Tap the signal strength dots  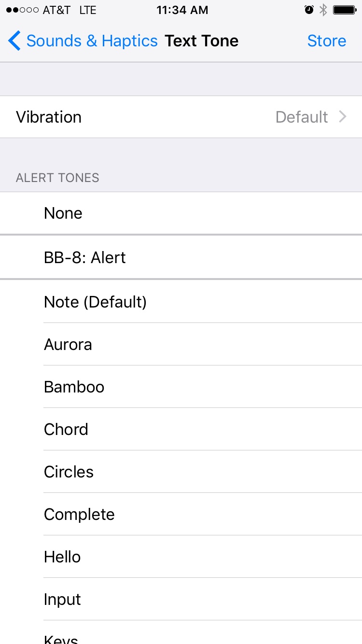22,10
